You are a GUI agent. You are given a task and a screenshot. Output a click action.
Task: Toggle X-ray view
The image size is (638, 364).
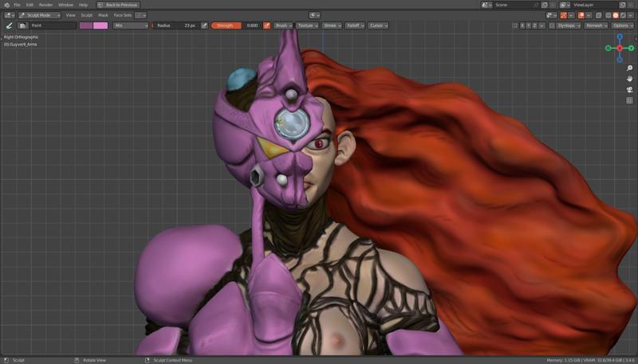tap(599, 15)
